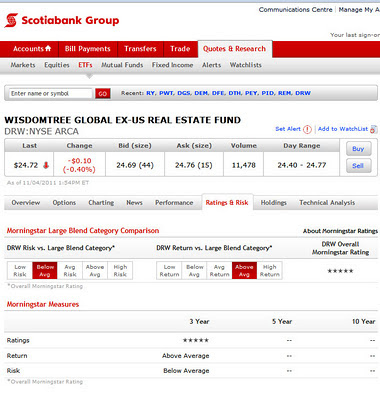
Task: Open Watchlists
Action: (246, 65)
